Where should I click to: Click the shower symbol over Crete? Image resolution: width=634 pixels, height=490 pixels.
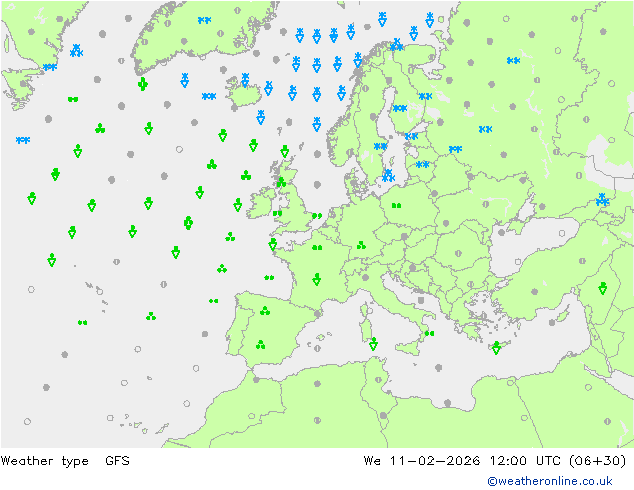pos(496,348)
